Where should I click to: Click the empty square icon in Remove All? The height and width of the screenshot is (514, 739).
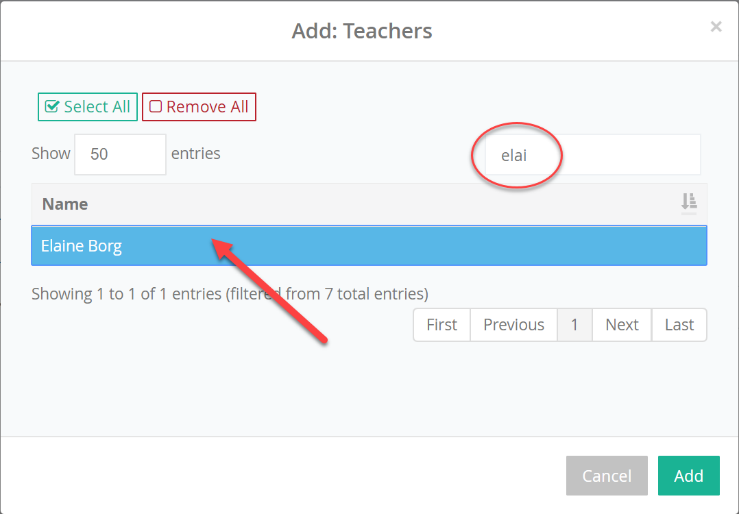click(x=156, y=106)
